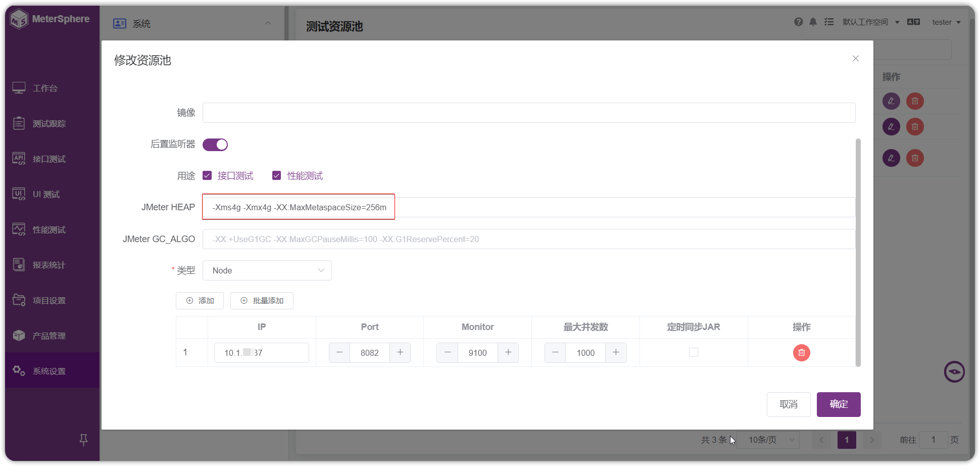
Task: Open 产品管理 in the sidebar
Action: 53,336
